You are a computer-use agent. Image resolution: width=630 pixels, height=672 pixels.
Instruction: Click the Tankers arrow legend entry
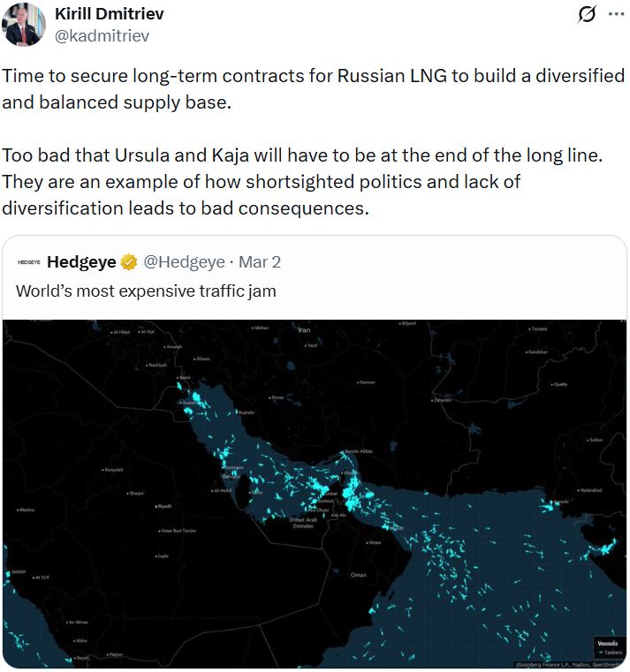608,653
